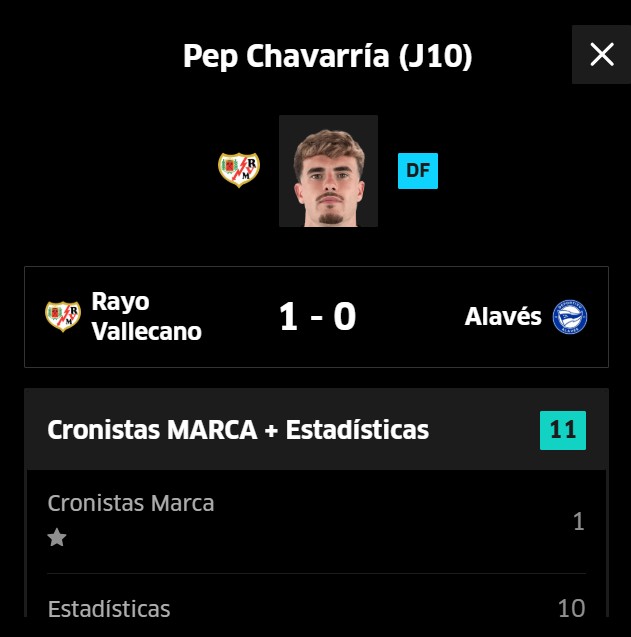Select the Rayo Vallecano team name
This screenshot has width=631, height=637.
(146, 316)
